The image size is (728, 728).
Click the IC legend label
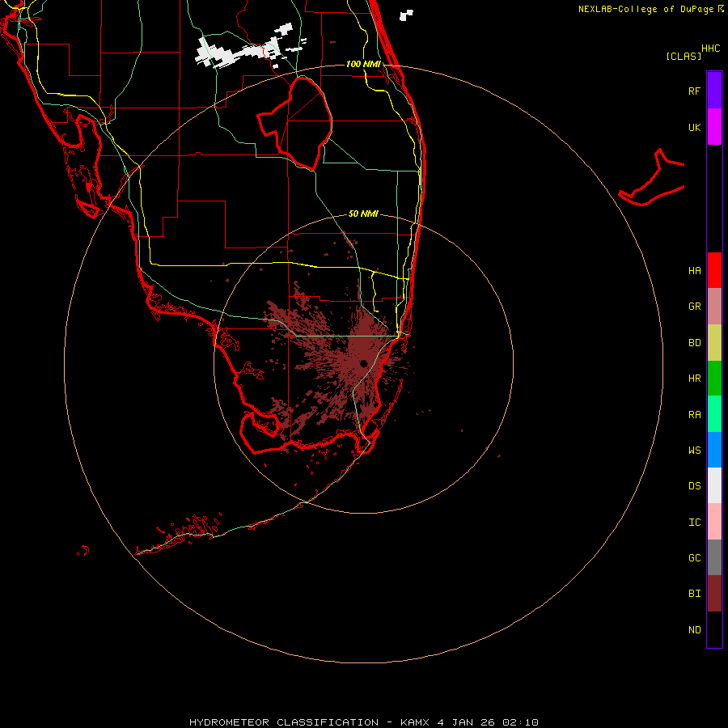pyautogui.click(x=694, y=523)
